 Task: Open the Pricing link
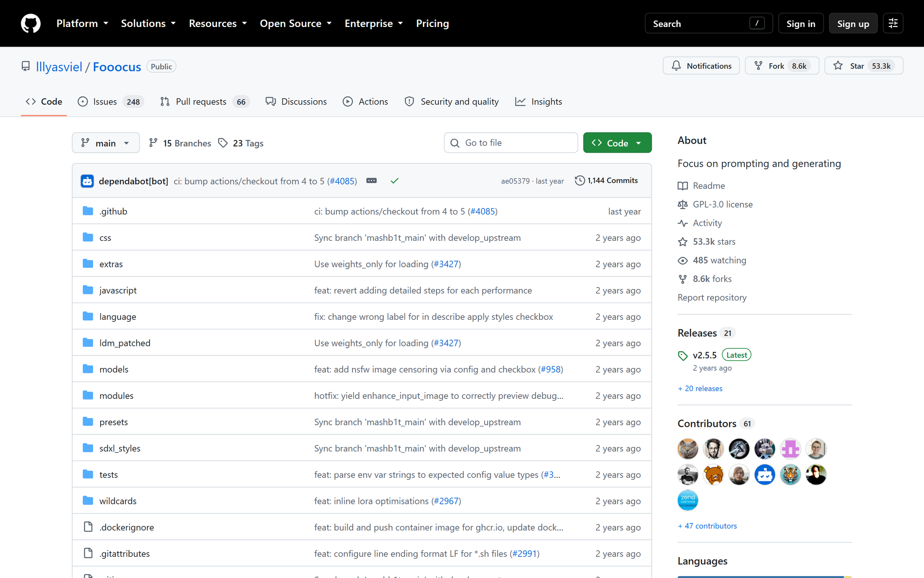click(x=432, y=23)
